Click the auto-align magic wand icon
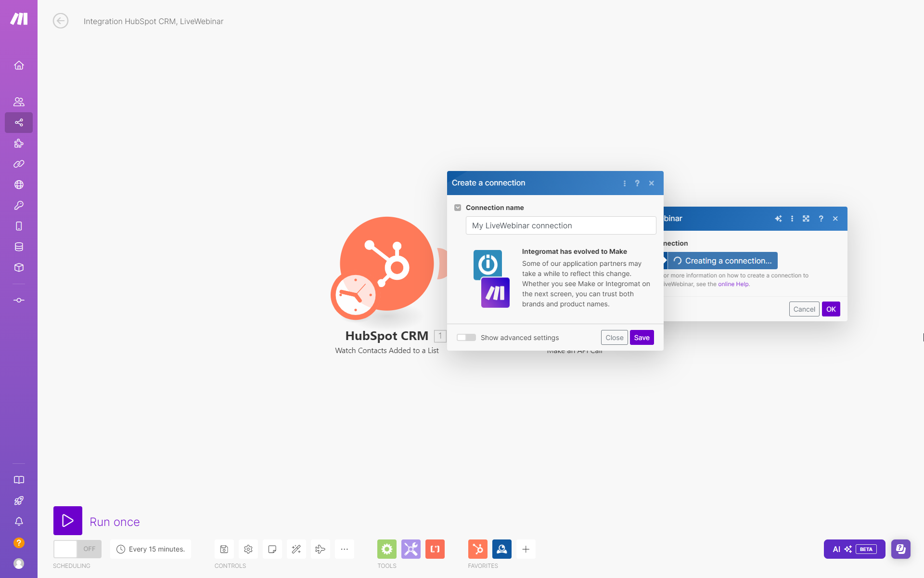The height and width of the screenshot is (578, 924). [x=296, y=549]
